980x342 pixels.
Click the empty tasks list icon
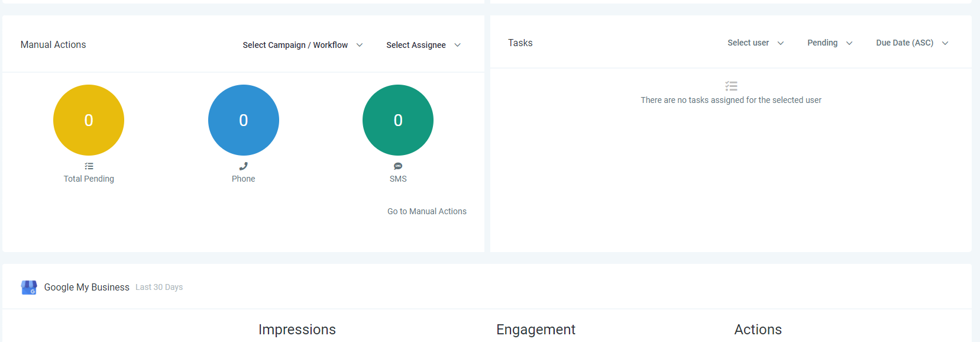coord(732,86)
